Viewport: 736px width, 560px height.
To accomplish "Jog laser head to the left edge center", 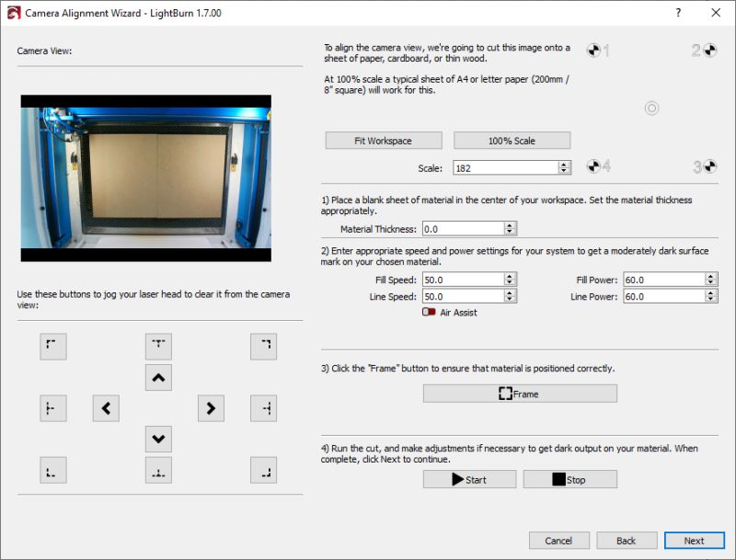I will point(52,407).
